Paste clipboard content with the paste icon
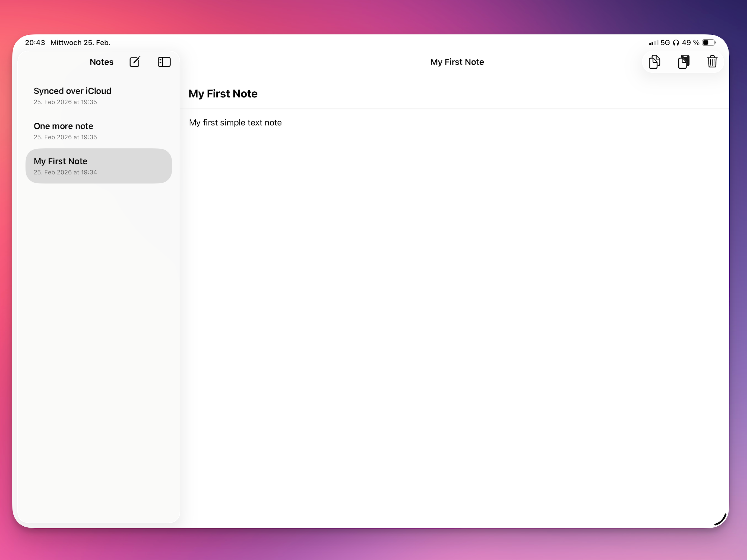Image resolution: width=747 pixels, height=560 pixels. point(683,62)
